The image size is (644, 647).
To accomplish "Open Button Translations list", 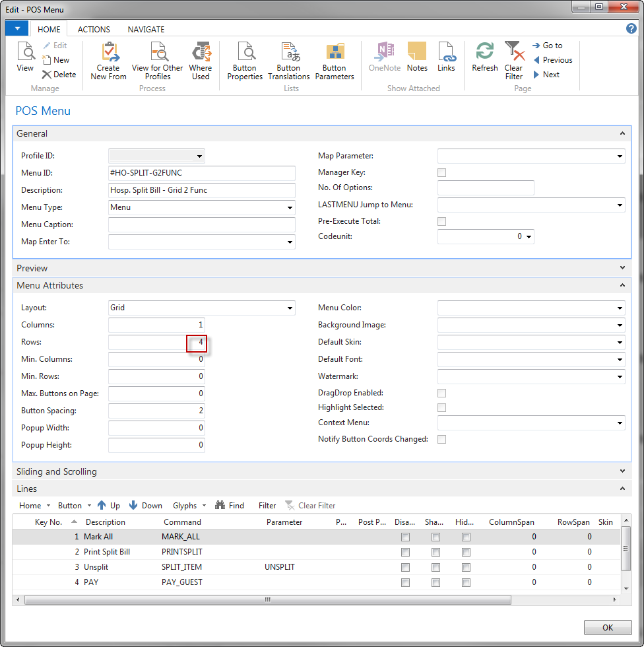I will [288, 53].
